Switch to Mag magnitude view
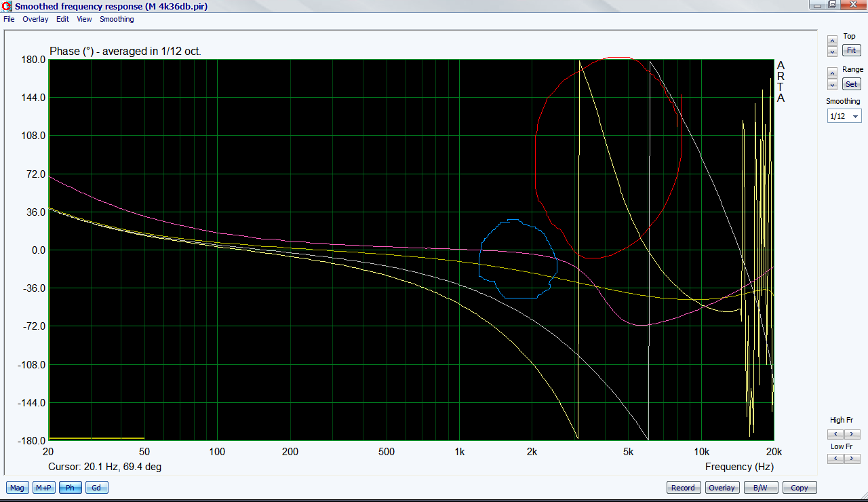The image size is (868, 502). coord(17,488)
